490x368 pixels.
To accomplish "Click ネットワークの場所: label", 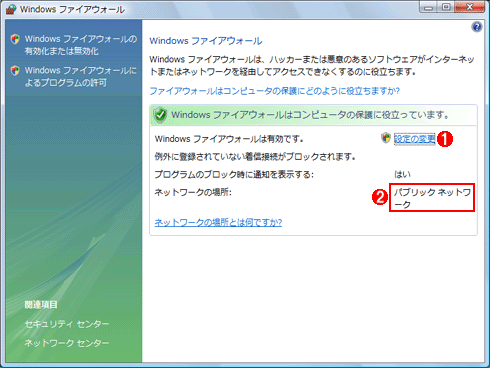I will click(x=193, y=192).
